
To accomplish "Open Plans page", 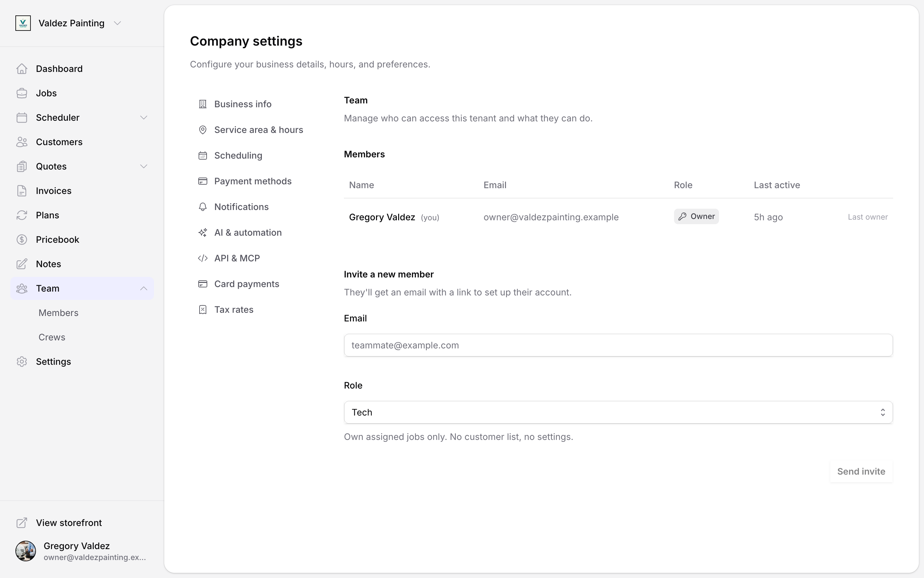I will pos(82,215).
